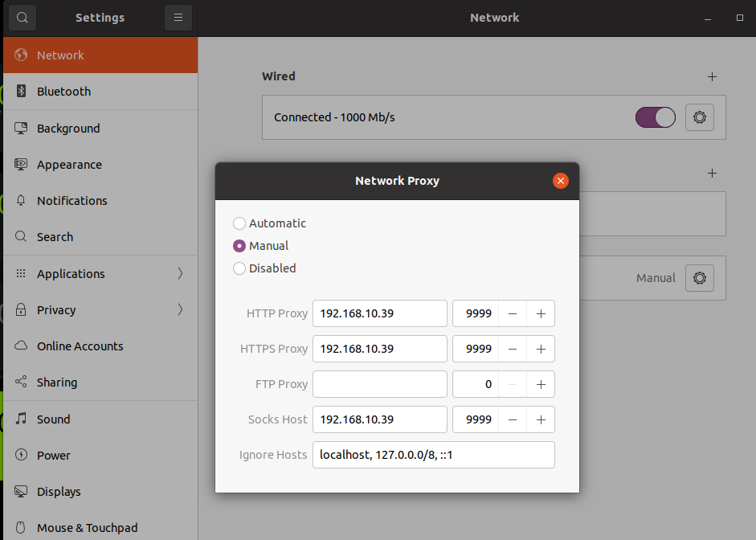Select the Disabled proxy radio button
The height and width of the screenshot is (540, 756).
[x=239, y=268]
